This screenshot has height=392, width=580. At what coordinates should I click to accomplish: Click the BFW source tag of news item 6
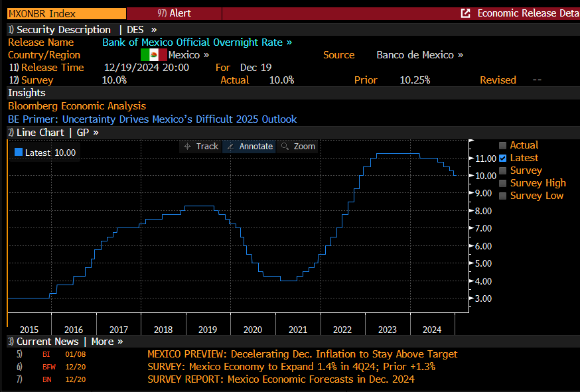(x=49, y=367)
